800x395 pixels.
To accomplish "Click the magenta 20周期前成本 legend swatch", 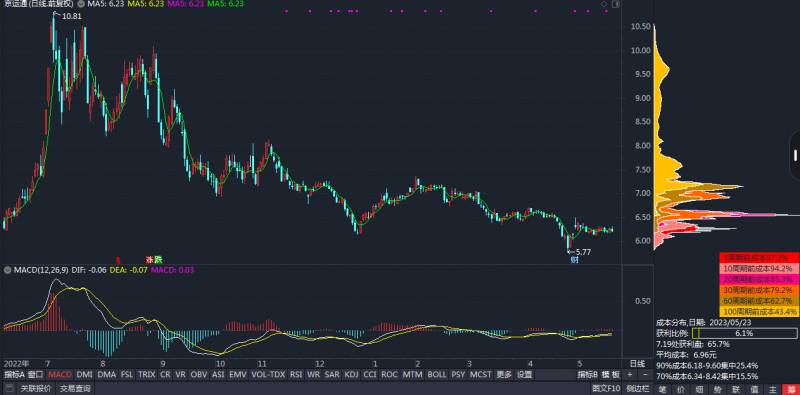I will 759,279.
